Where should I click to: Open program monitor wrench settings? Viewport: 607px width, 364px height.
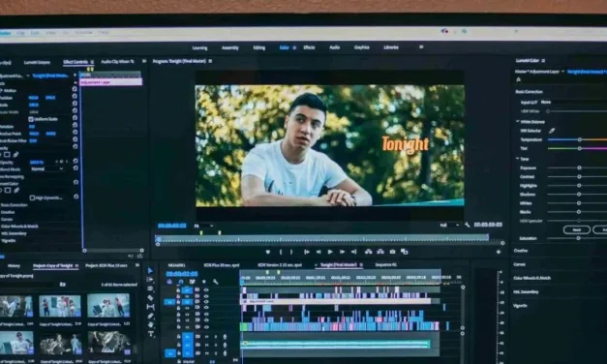tap(468, 225)
